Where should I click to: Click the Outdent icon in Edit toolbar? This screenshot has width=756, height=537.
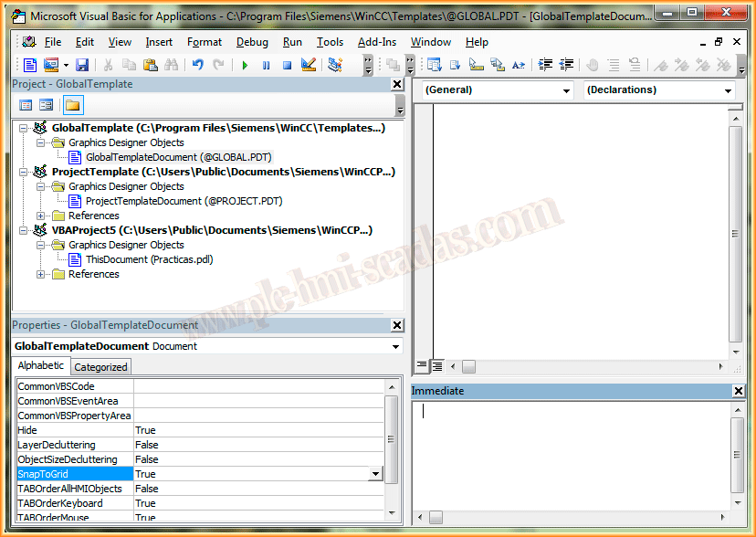[566, 65]
